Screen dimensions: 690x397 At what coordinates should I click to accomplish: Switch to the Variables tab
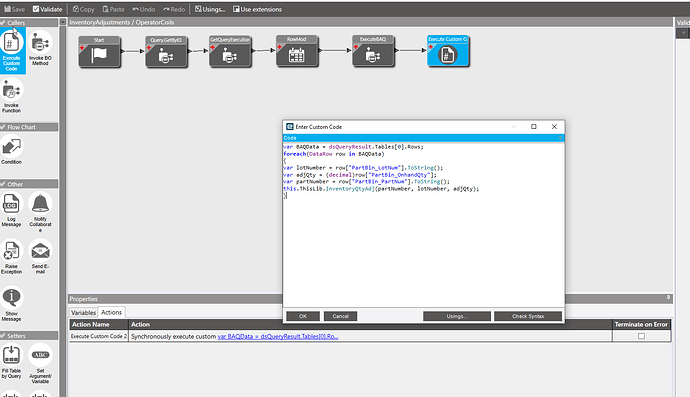point(83,312)
